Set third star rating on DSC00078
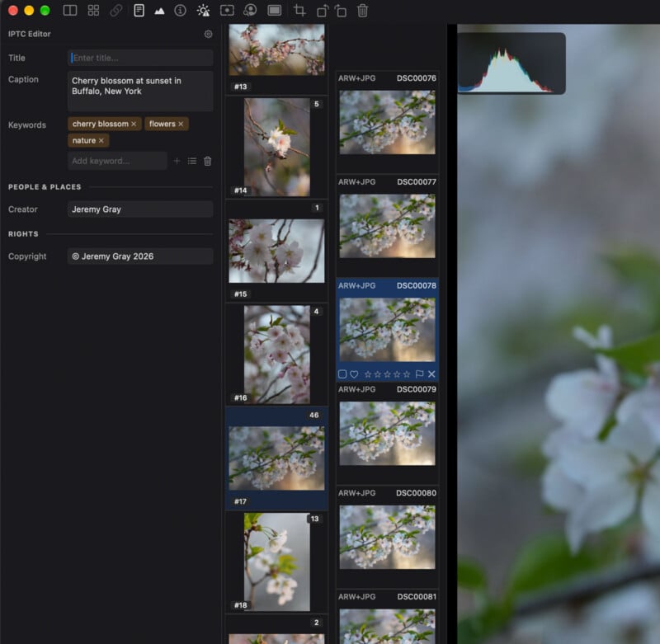Image resolution: width=660 pixels, height=644 pixels. click(387, 374)
